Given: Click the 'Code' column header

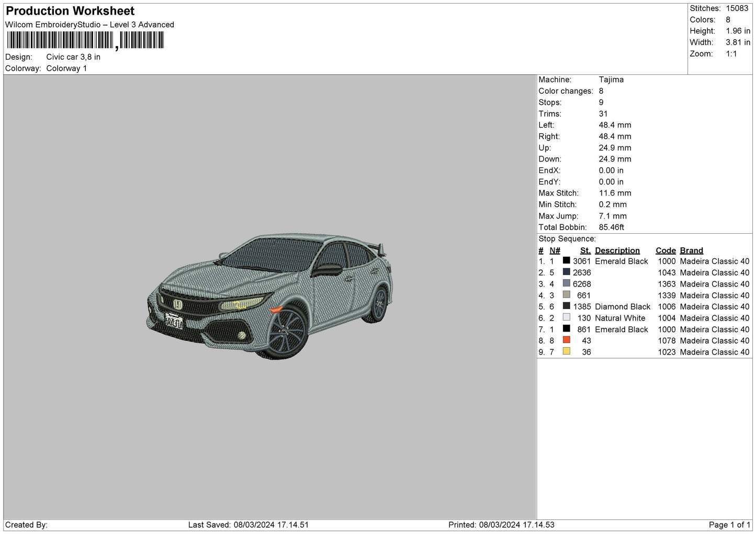Looking at the screenshot, I should pos(665,251).
